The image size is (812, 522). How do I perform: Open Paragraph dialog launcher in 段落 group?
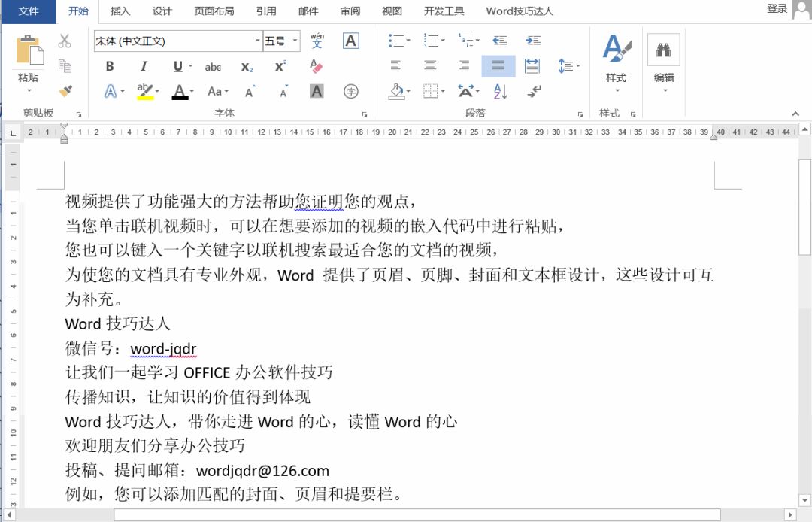click(x=580, y=114)
